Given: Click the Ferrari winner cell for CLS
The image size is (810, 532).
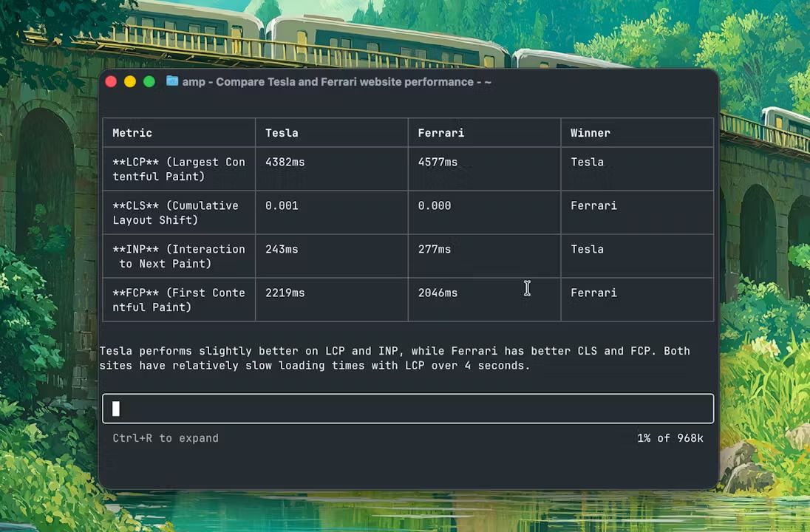Looking at the screenshot, I should pos(593,205).
